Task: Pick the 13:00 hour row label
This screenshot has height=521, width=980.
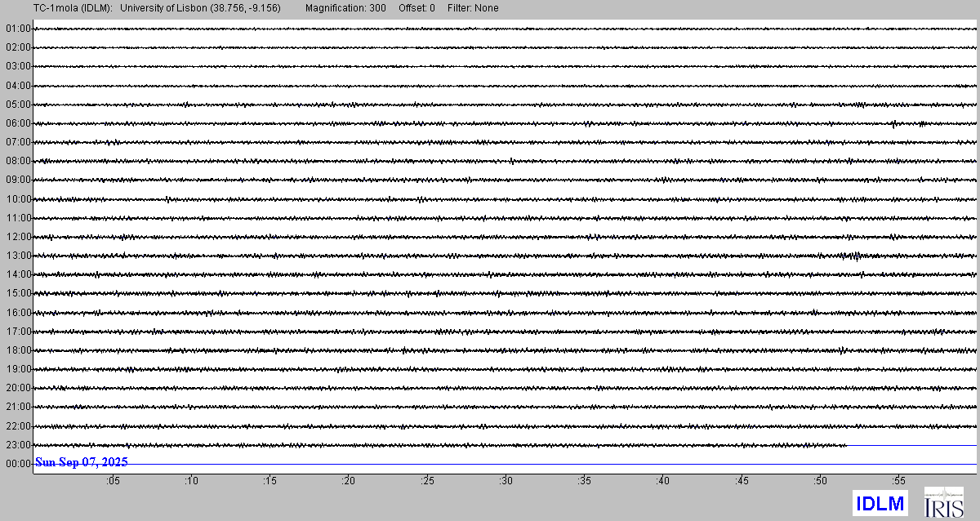Action: point(17,256)
